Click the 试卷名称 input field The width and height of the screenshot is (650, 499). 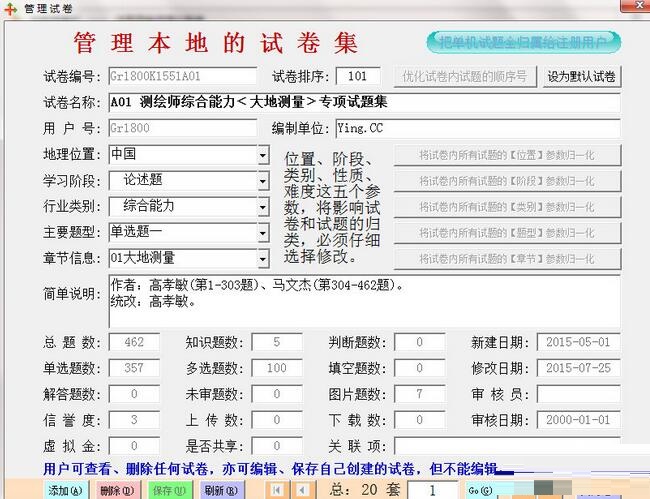coord(364,102)
